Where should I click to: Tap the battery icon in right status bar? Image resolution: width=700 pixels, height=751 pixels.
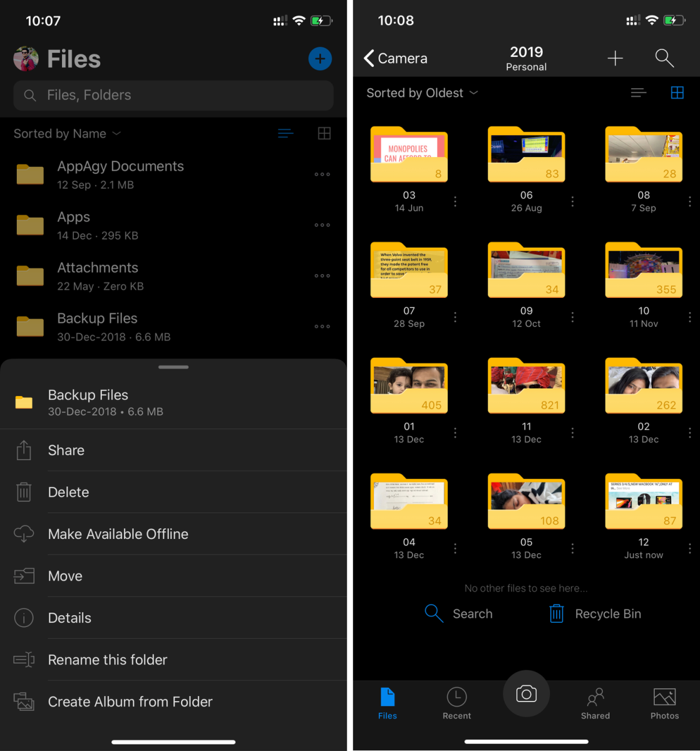point(674,21)
